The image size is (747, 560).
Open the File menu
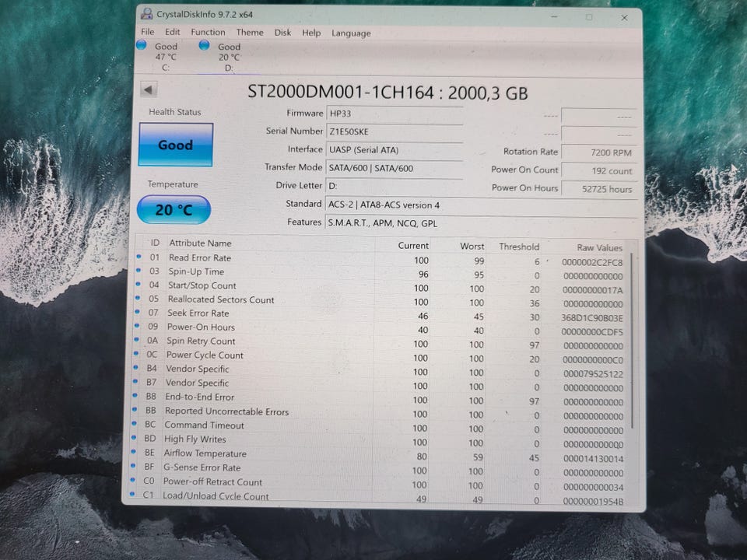tap(147, 32)
